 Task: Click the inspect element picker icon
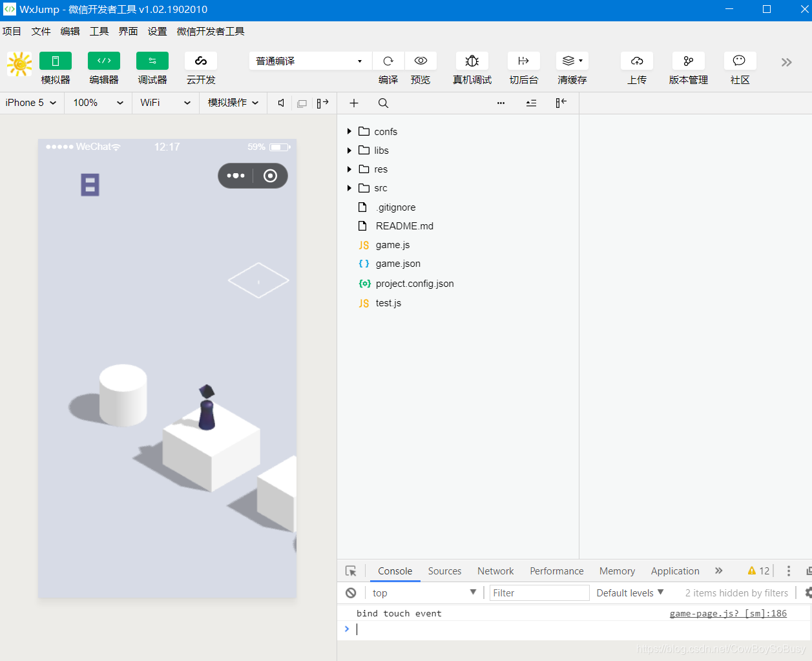coord(351,571)
